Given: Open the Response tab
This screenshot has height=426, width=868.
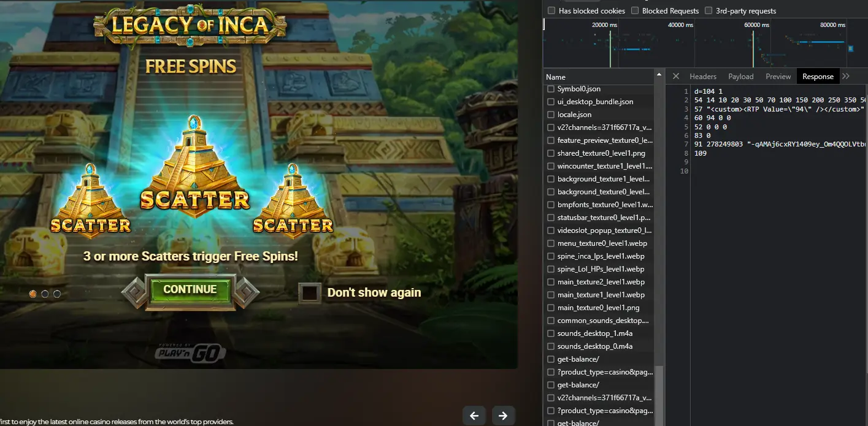Looking at the screenshot, I should click(x=818, y=77).
